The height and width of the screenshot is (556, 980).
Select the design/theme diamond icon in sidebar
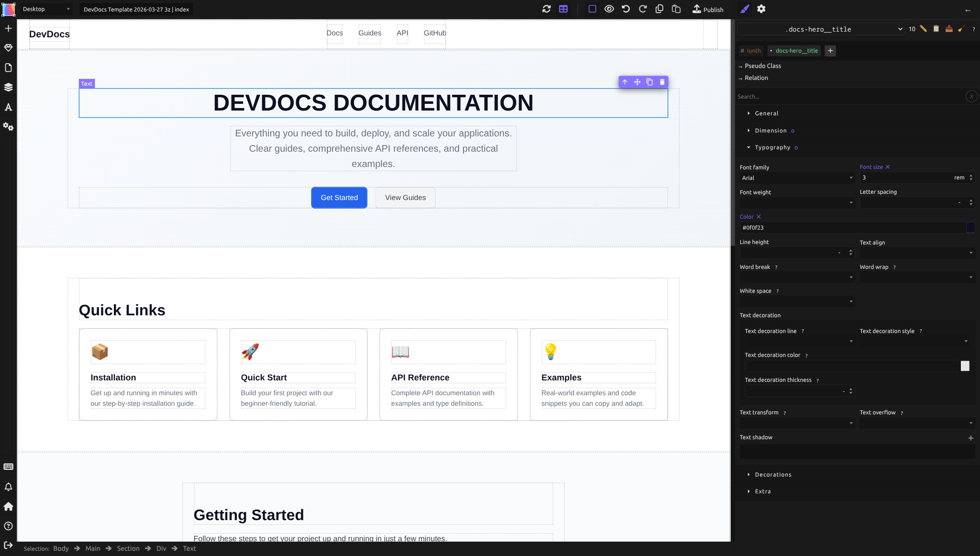pyautogui.click(x=9, y=48)
